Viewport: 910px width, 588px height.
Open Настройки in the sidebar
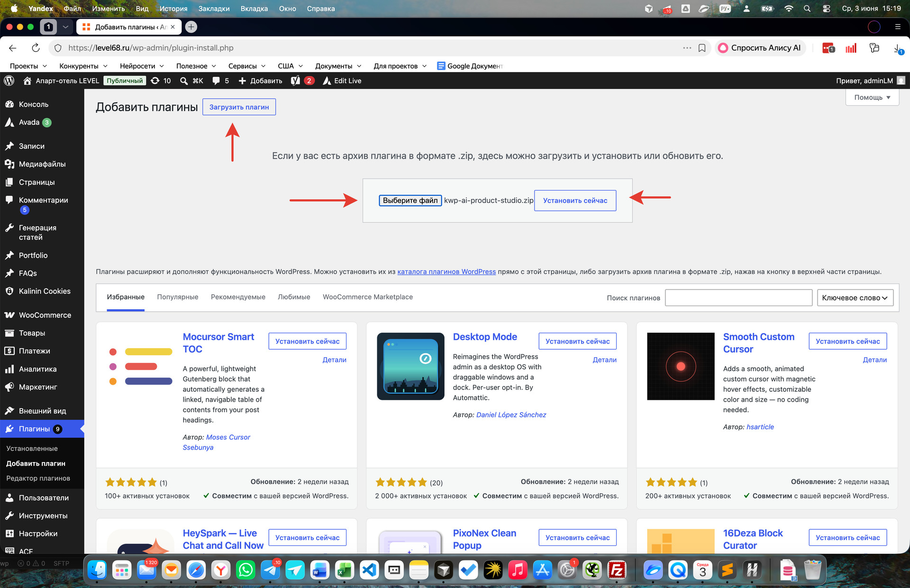(38, 534)
